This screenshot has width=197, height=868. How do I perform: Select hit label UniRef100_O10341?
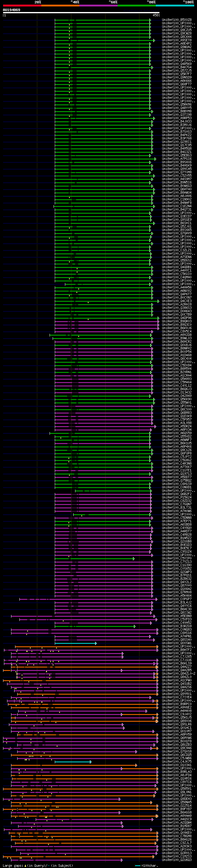177,765
